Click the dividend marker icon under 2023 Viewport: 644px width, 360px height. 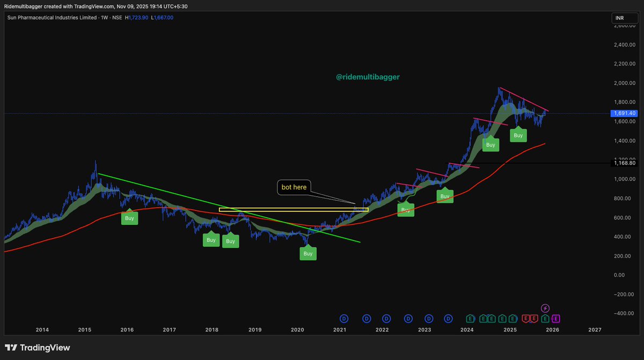(x=428, y=319)
